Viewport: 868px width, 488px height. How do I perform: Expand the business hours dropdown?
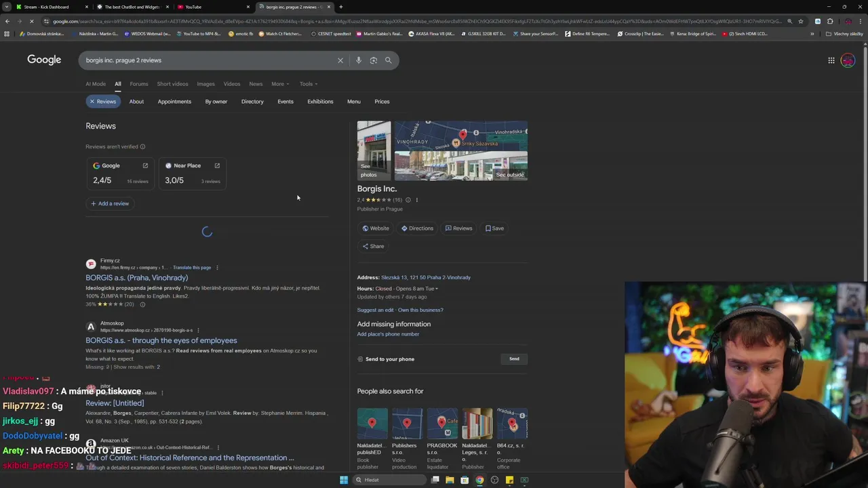coord(436,289)
